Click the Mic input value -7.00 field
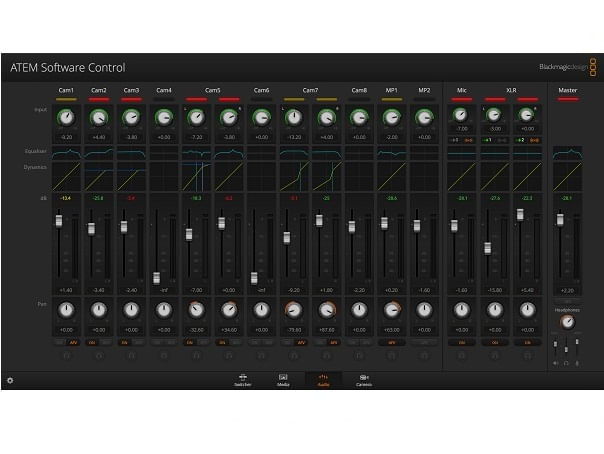This screenshot has width=604, height=454. click(461, 129)
